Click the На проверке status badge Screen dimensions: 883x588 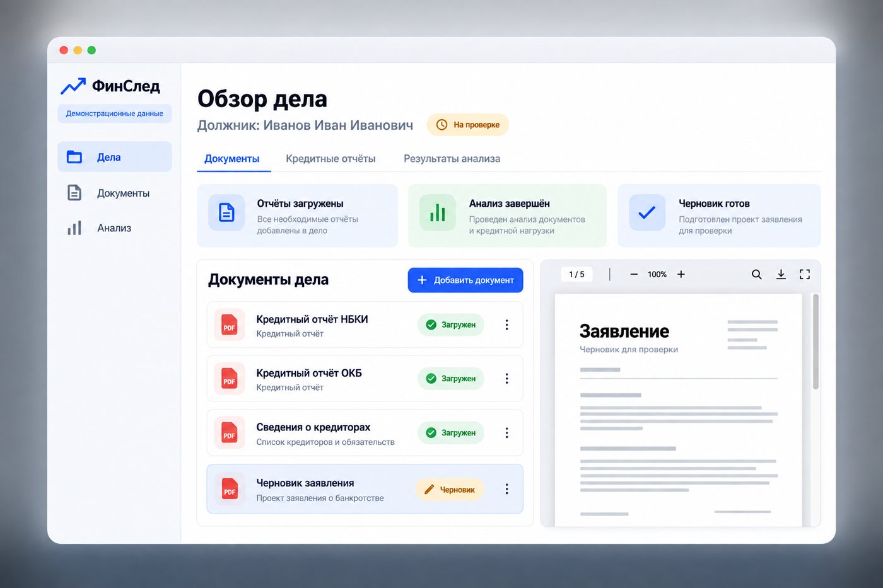pos(467,125)
